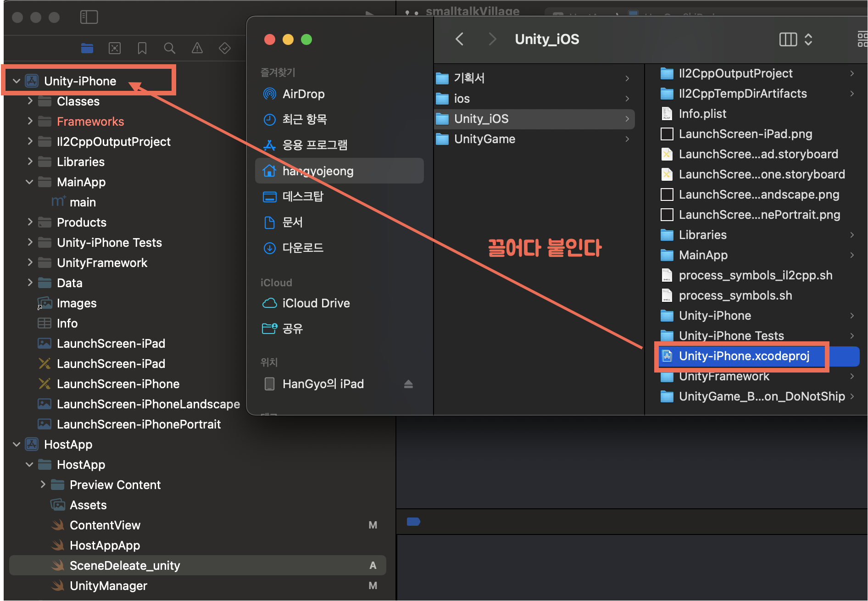The width and height of the screenshot is (868, 601).
Task: Select Unity_iOS folder in Finder column
Action: point(534,119)
